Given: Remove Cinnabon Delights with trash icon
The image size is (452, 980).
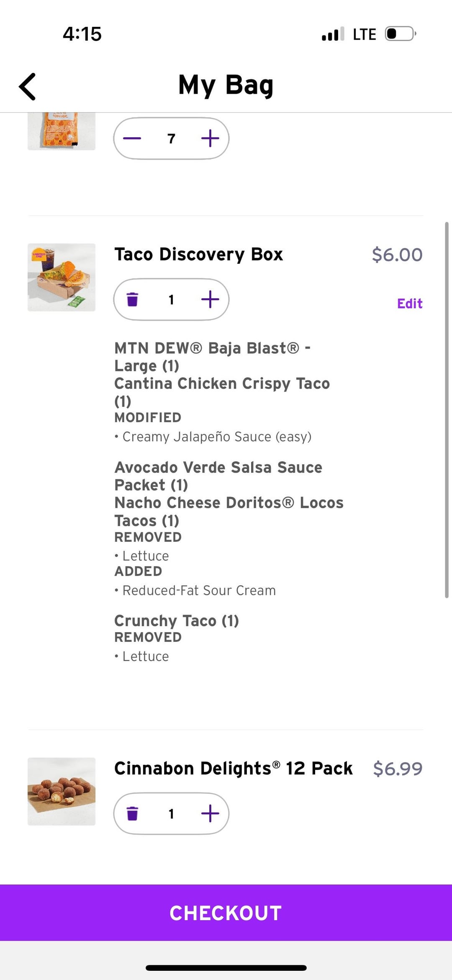Looking at the screenshot, I should coord(132,813).
